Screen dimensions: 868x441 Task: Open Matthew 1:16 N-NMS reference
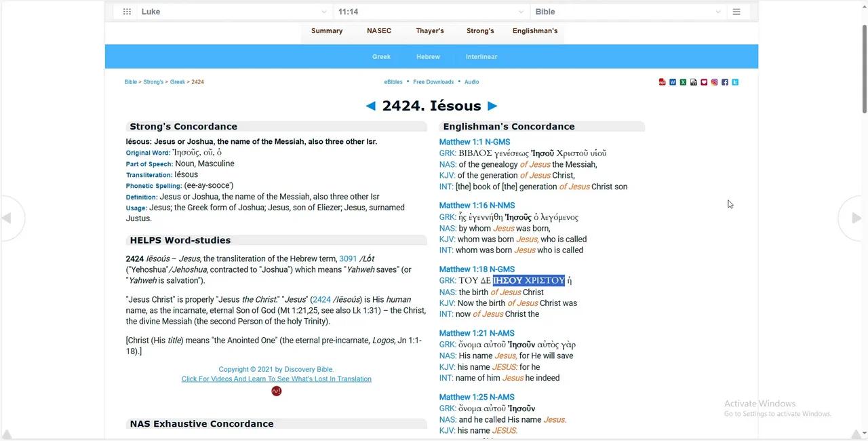[477, 205]
